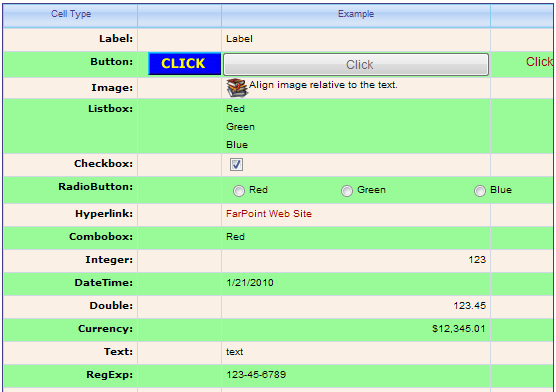
Task: Click the Double cell 123.45
Action: pyautogui.click(x=356, y=306)
